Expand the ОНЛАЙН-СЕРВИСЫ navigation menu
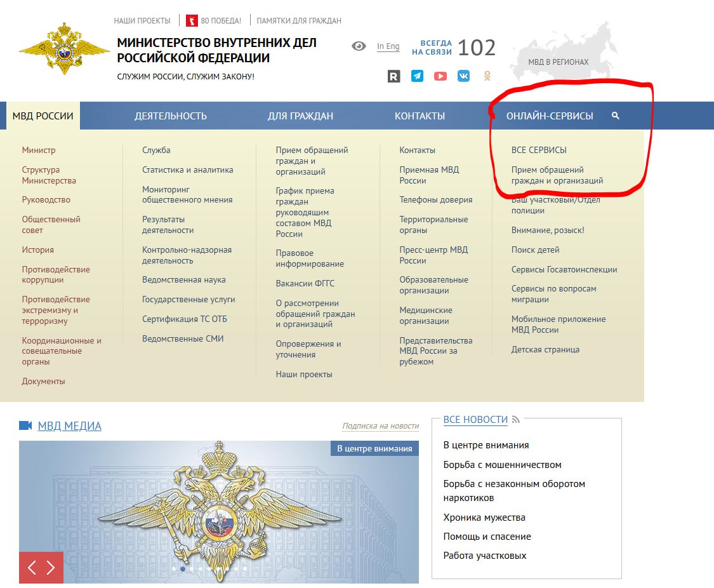 tap(550, 116)
